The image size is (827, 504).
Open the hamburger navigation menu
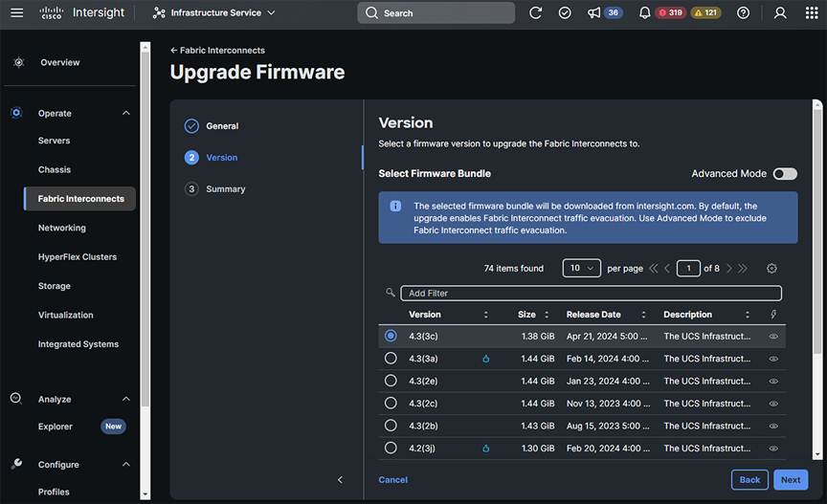point(17,12)
